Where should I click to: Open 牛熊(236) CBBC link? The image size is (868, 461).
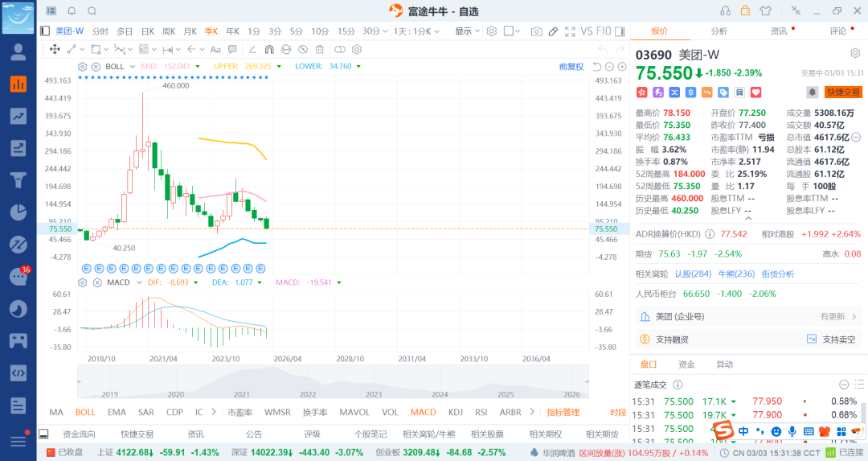[736, 274]
